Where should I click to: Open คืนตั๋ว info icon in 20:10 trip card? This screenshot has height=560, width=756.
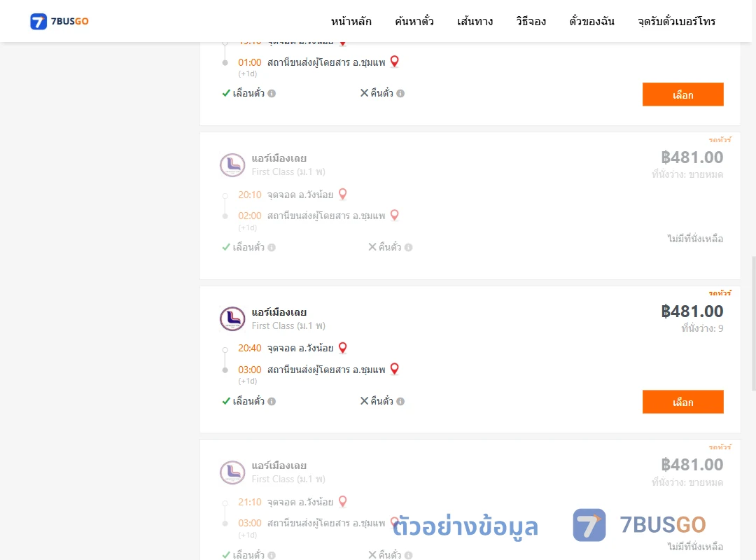click(x=408, y=247)
